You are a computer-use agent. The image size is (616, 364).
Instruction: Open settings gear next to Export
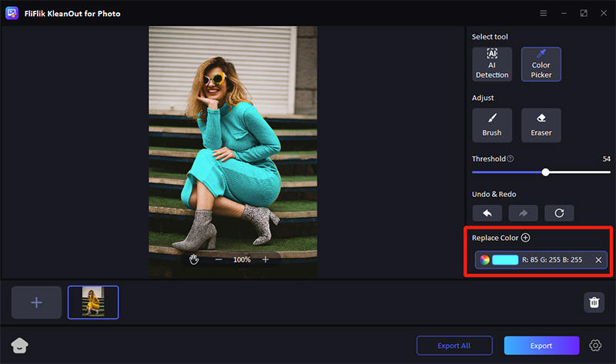594,346
